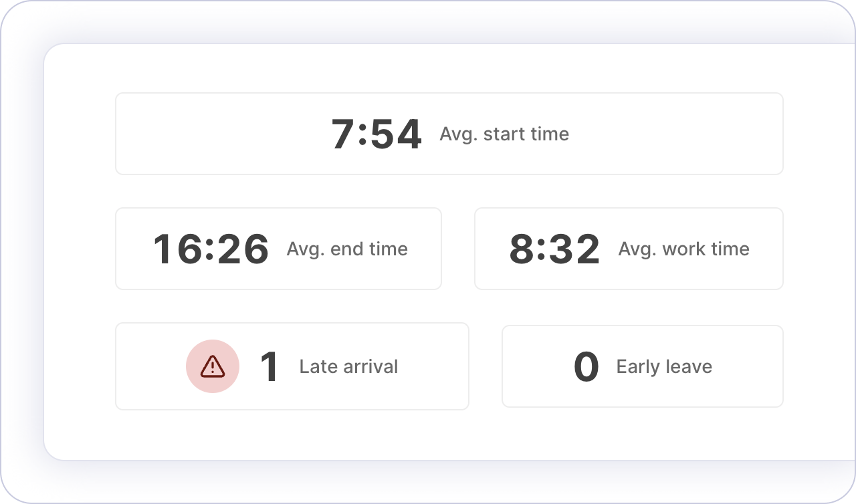Click the digits 54 in start time
Image resolution: width=856 pixels, height=504 pixels.
point(396,134)
